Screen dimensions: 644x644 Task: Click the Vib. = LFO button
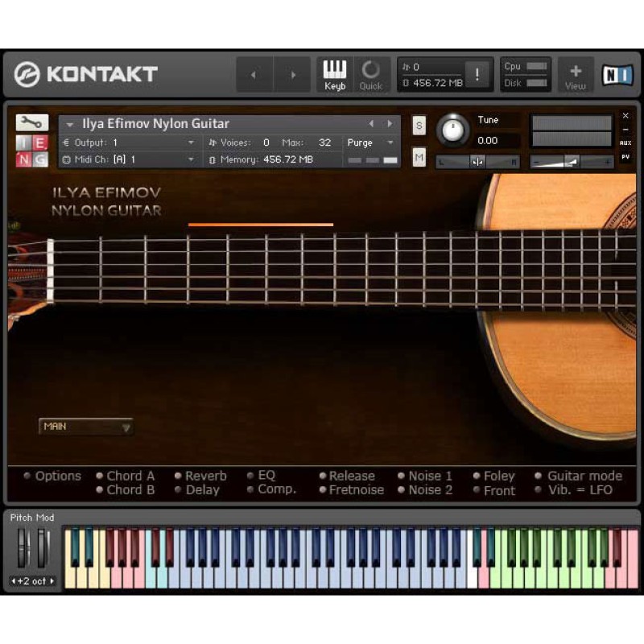(579, 489)
